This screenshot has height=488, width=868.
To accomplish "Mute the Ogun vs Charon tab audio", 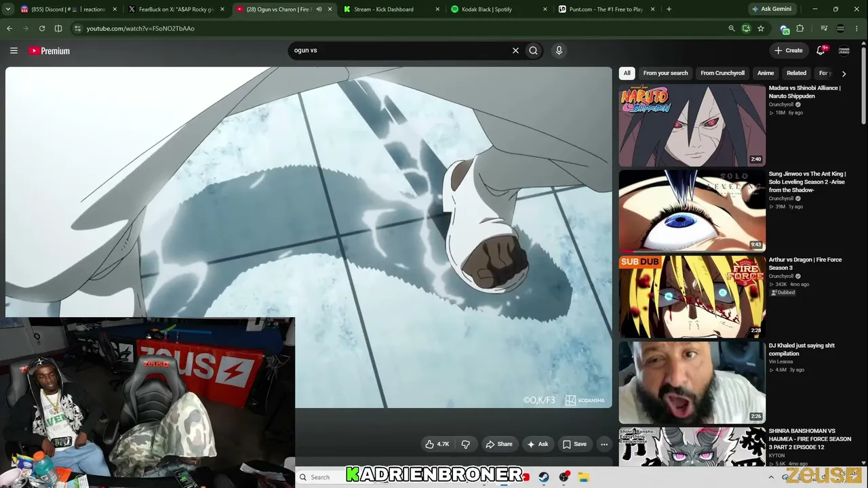I will tap(319, 9).
